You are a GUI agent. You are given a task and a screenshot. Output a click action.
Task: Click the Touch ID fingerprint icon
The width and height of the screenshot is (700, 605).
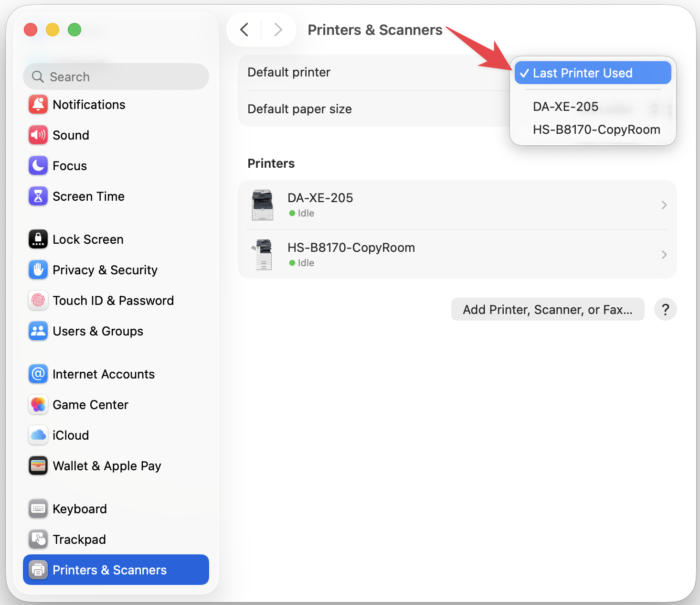[38, 301]
